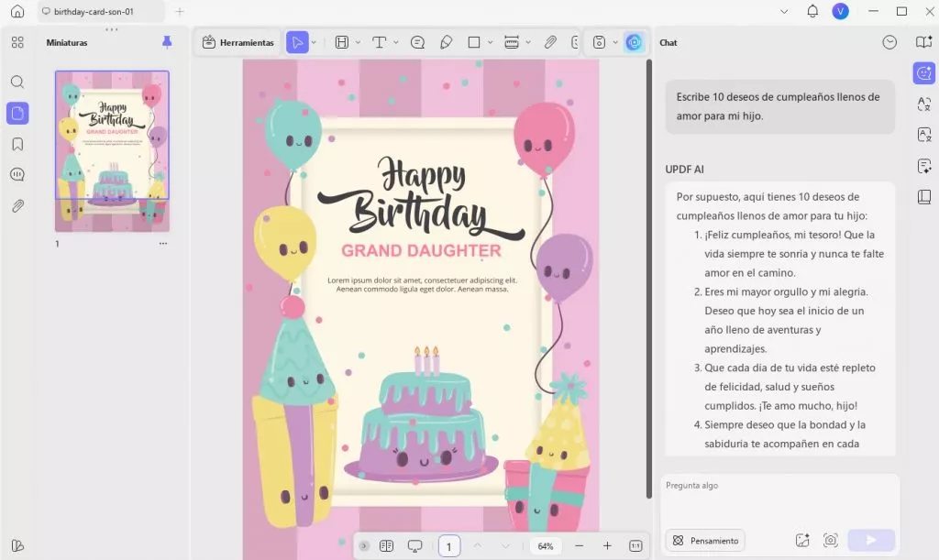Click the document vertical scrollbar

648,279
